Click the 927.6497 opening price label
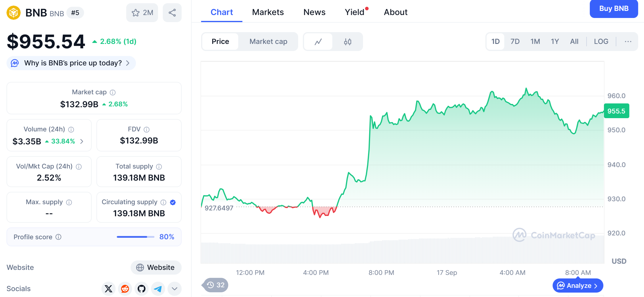Image resolution: width=644 pixels, height=297 pixels. 219,208
